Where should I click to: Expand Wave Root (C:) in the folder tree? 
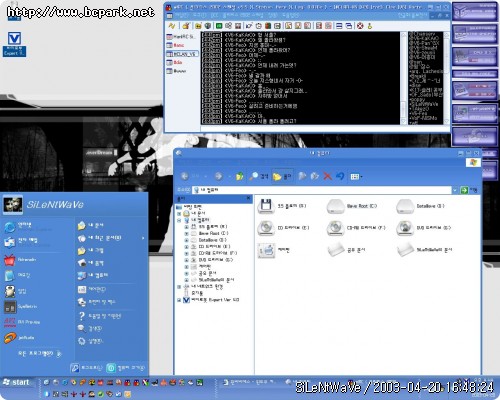click(186, 233)
